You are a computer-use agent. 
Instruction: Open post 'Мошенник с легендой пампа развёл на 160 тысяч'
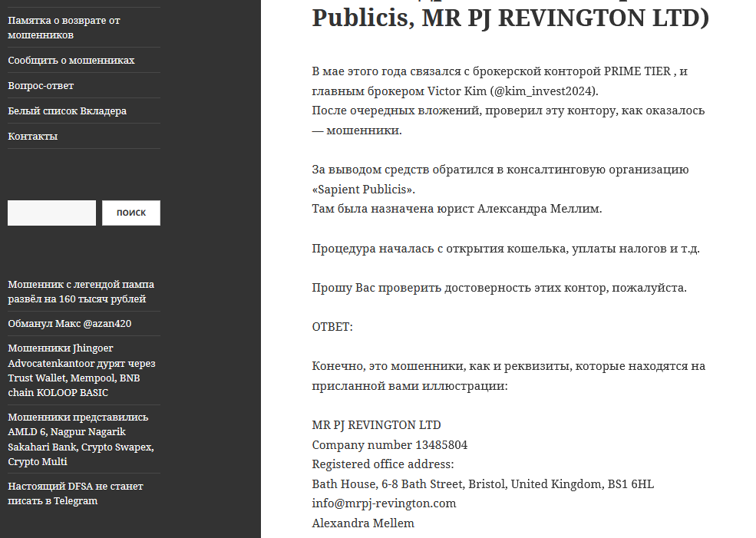pyautogui.click(x=81, y=292)
